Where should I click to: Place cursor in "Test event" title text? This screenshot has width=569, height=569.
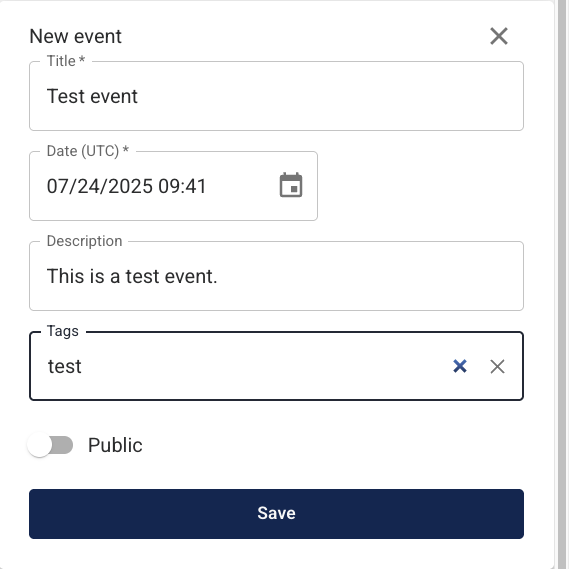(92, 97)
